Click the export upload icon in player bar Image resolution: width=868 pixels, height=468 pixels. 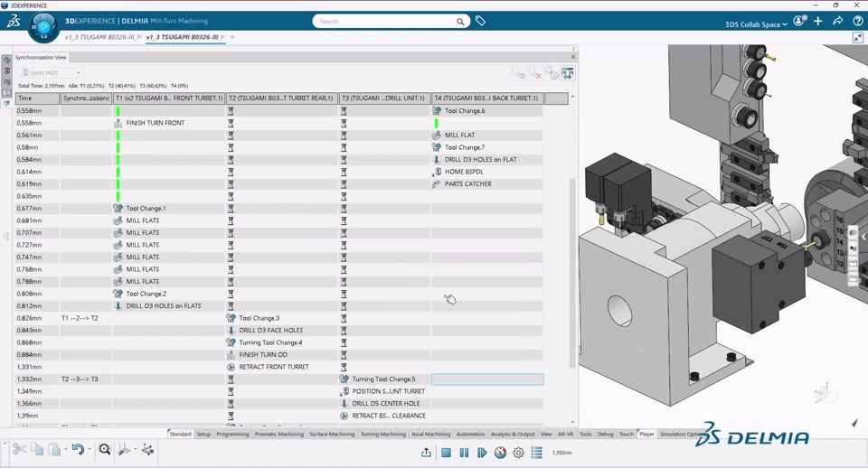[426, 453]
